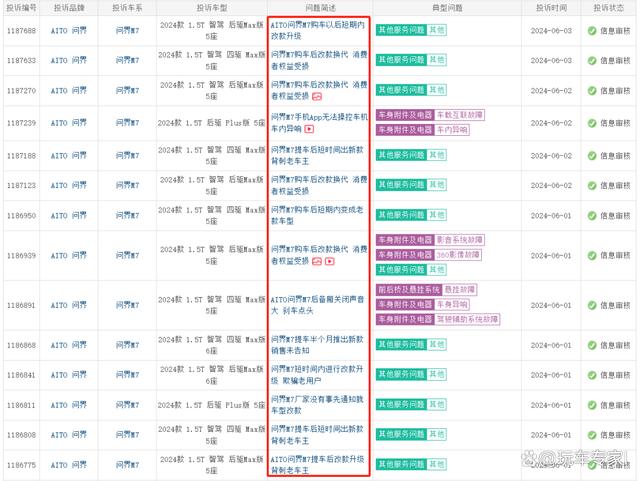Click the 影音系统故障 tag in complaint 1186939
This screenshot has height=481, width=640.
pyautogui.click(x=460, y=240)
